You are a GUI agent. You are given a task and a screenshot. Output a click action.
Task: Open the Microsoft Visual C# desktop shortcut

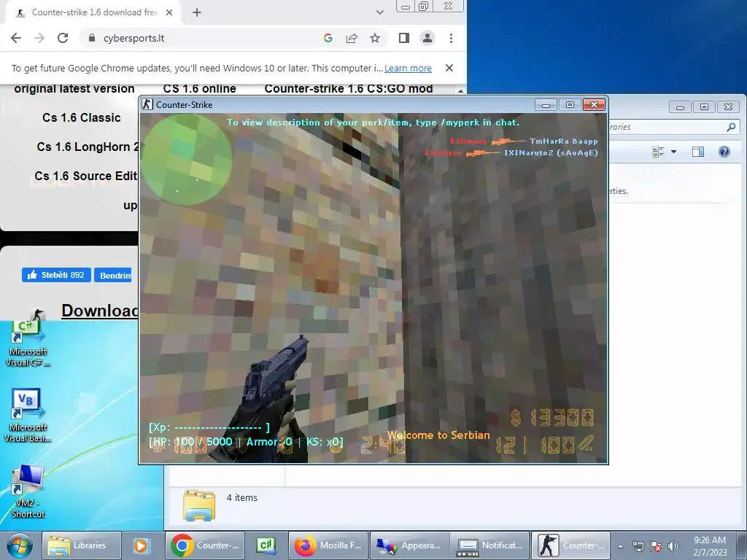coord(28,344)
